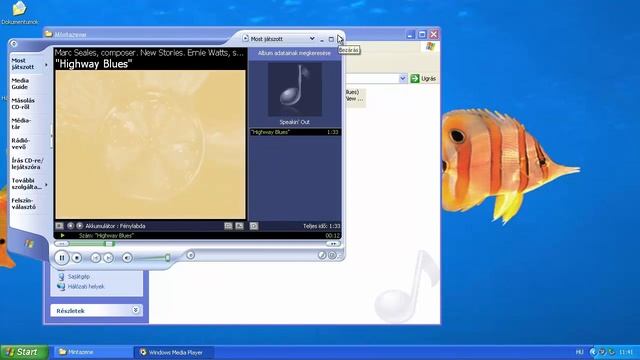The height and width of the screenshot is (360, 640).
Task: Switch to previous visualization
Action: pyautogui.click(x=70, y=226)
